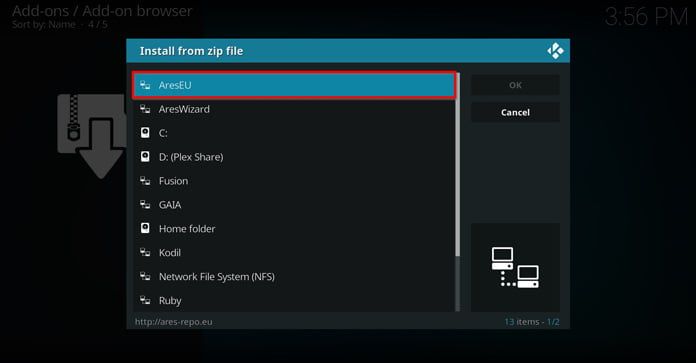Click the network icon beside AresWizard
This screenshot has height=363, width=696.
click(145, 109)
